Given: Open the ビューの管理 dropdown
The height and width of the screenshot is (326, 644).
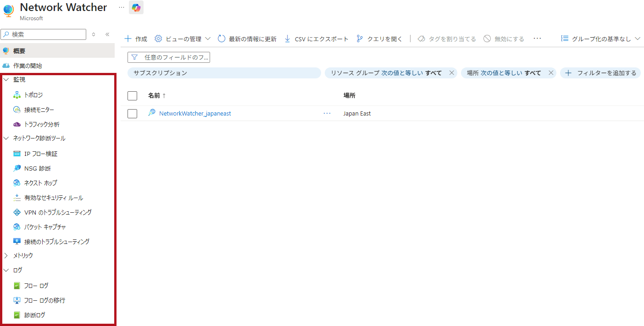Looking at the screenshot, I should 183,39.
